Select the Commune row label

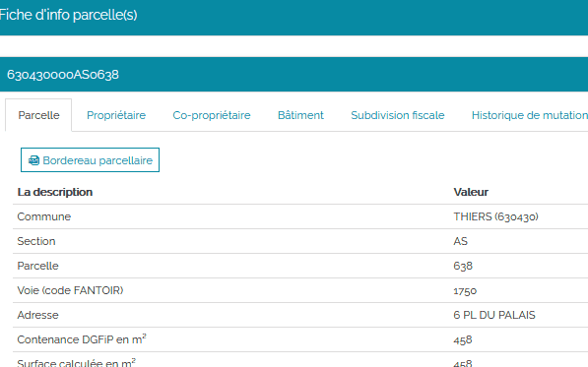pos(44,216)
